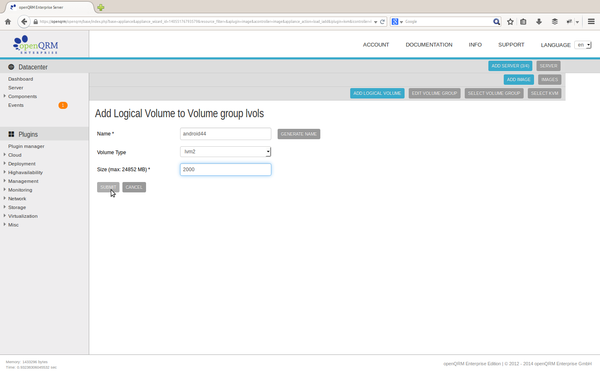Expand the Deployment plugin section
This screenshot has width=600, height=374.
coord(5,163)
